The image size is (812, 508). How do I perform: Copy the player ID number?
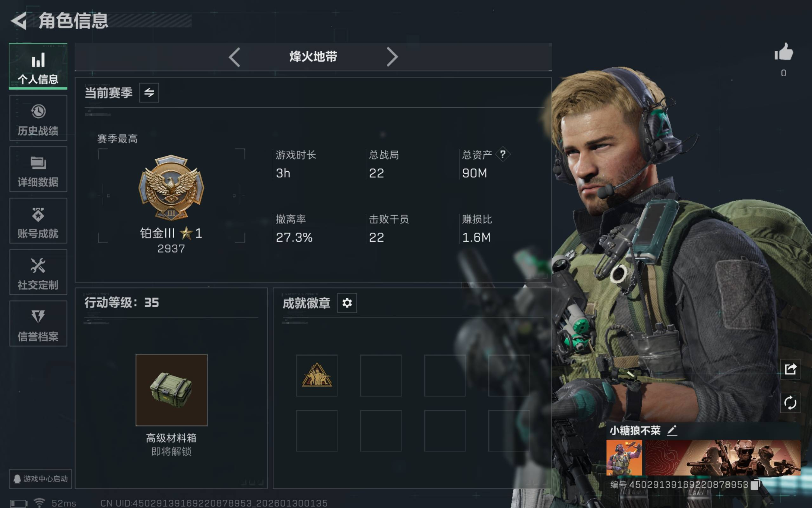pyautogui.click(x=756, y=484)
